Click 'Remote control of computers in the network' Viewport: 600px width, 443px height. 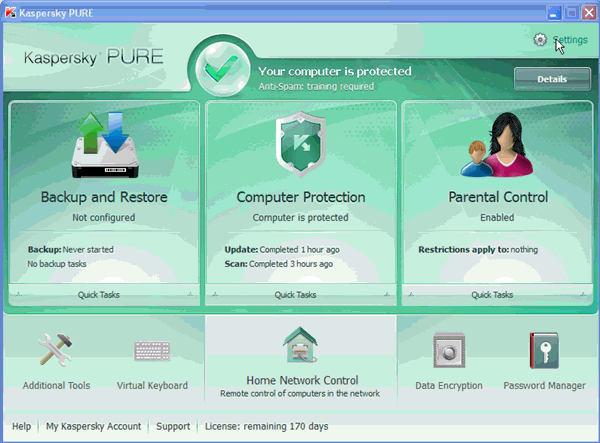coord(300,393)
